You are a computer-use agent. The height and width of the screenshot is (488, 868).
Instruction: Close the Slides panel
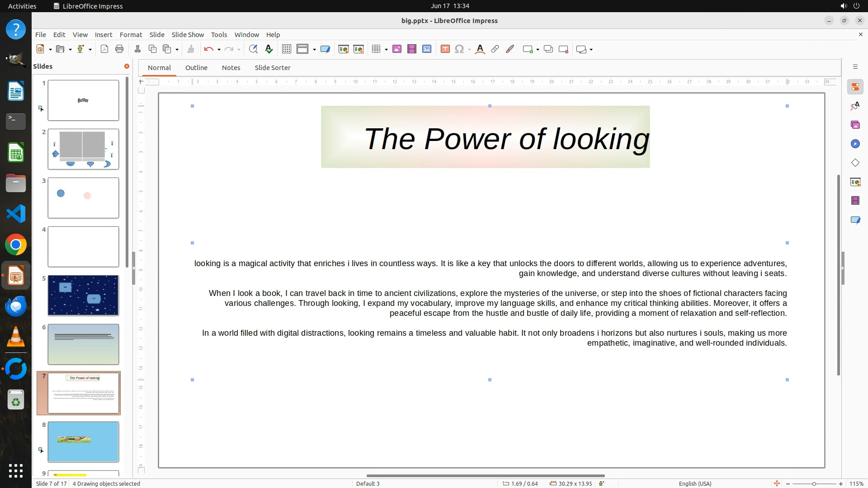pyautogui.click(x=127, y=66)
